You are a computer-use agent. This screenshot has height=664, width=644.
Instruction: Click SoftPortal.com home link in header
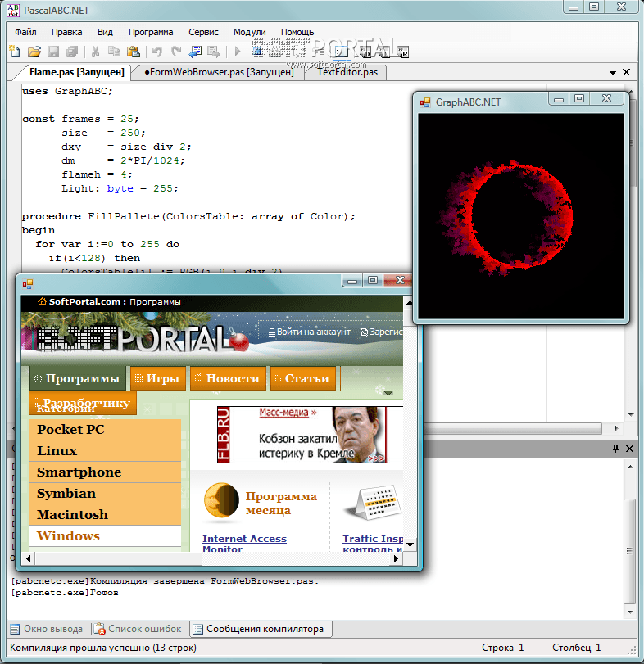tap(84, 301)
